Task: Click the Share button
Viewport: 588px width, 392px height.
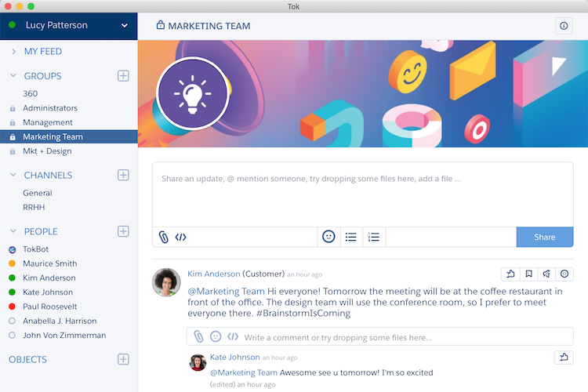Action: coord(545,237)
